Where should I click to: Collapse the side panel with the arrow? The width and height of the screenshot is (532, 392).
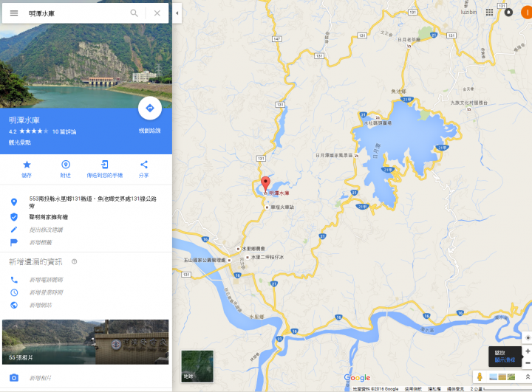click(177, 13)
